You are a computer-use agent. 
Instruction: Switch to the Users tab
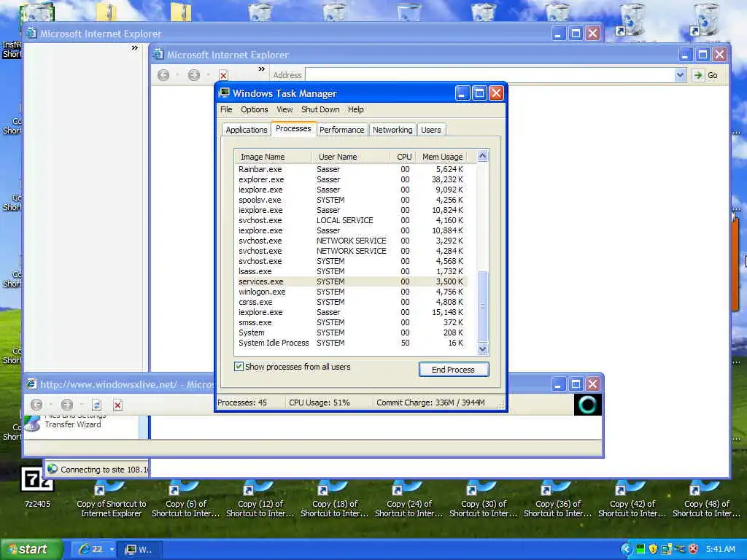coord(430,130)
